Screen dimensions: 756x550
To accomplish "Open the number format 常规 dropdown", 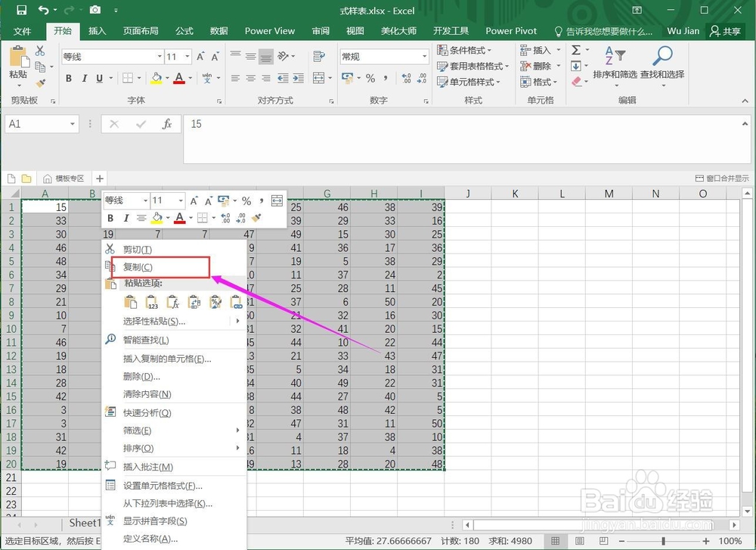I will click(x=424, y=57).
